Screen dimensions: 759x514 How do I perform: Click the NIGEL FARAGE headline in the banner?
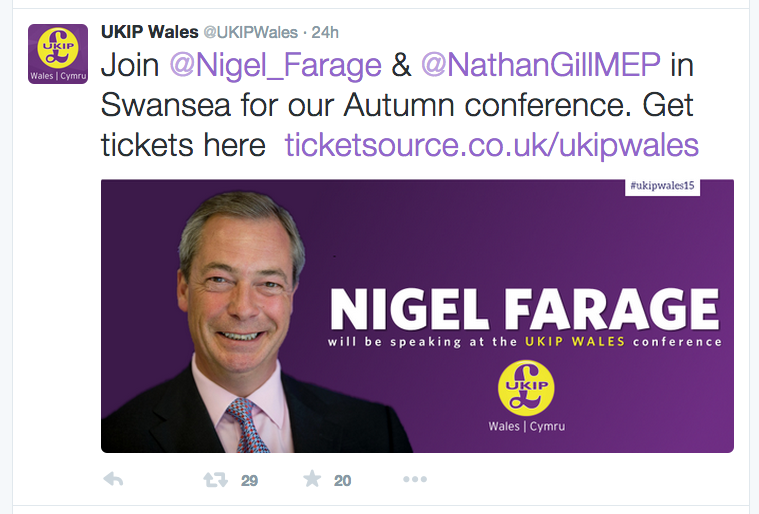click(525, 310)
